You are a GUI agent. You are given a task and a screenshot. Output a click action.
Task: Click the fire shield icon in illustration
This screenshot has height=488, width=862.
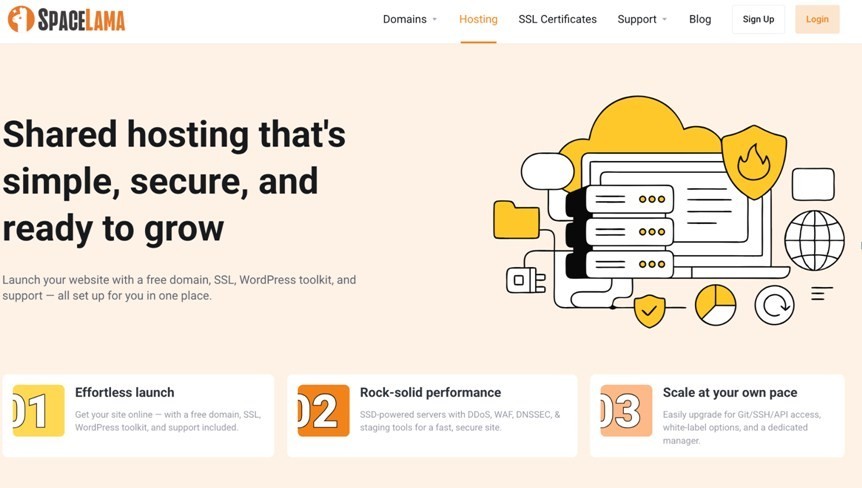click(754, 162)
